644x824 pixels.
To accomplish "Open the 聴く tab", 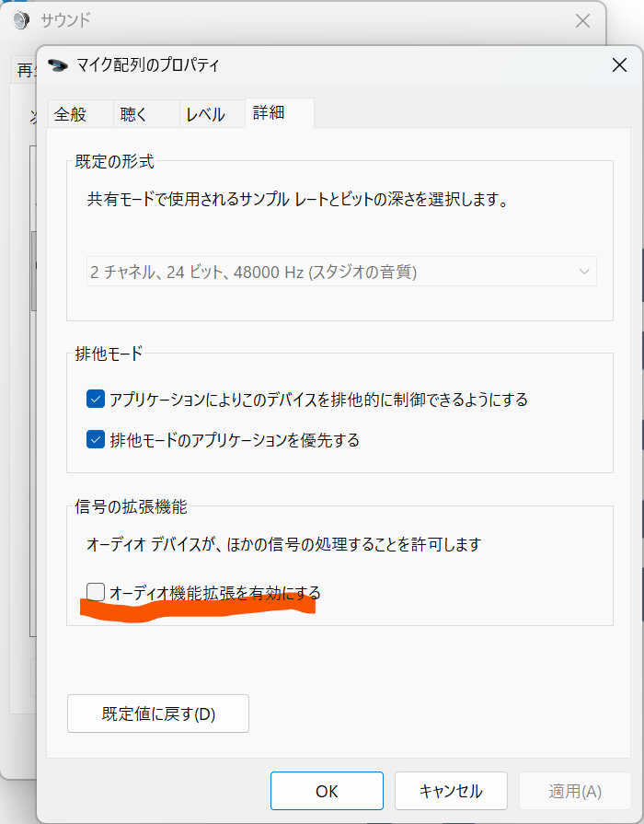I will [134, 114].
